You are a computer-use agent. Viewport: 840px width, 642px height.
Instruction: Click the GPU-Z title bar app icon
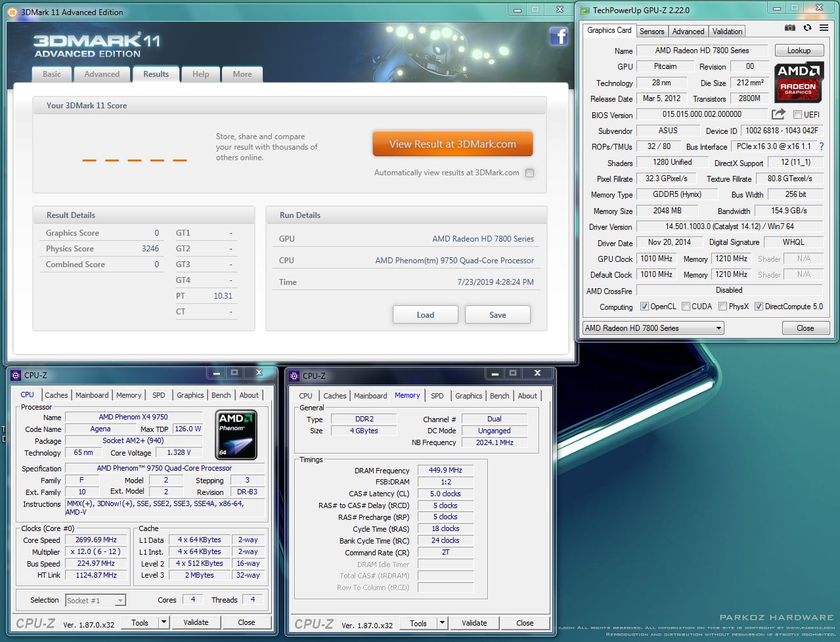(585, 10)
